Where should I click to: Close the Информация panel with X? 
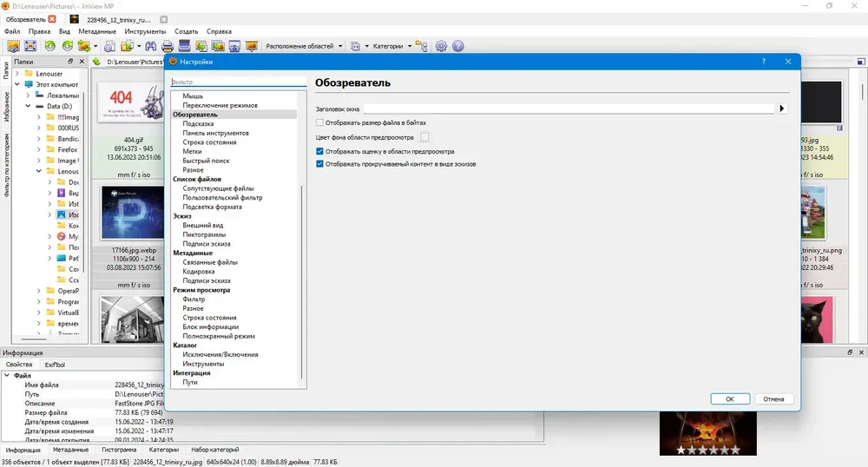pos(861,352)
